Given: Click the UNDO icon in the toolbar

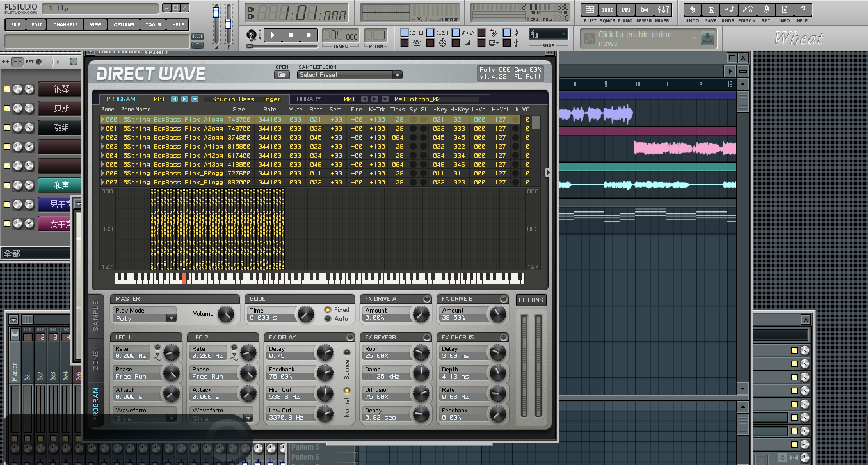Looking at the screenshot, I should [693, 10].
